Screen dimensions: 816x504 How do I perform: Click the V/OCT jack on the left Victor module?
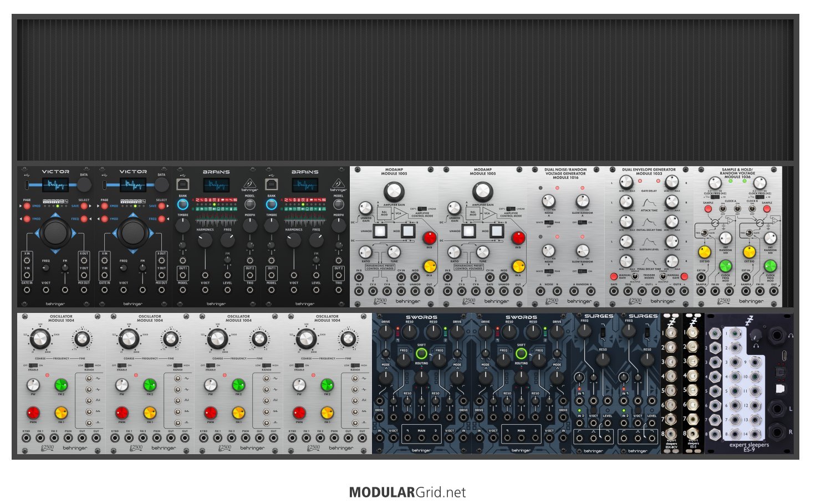(x=46, y=289)
